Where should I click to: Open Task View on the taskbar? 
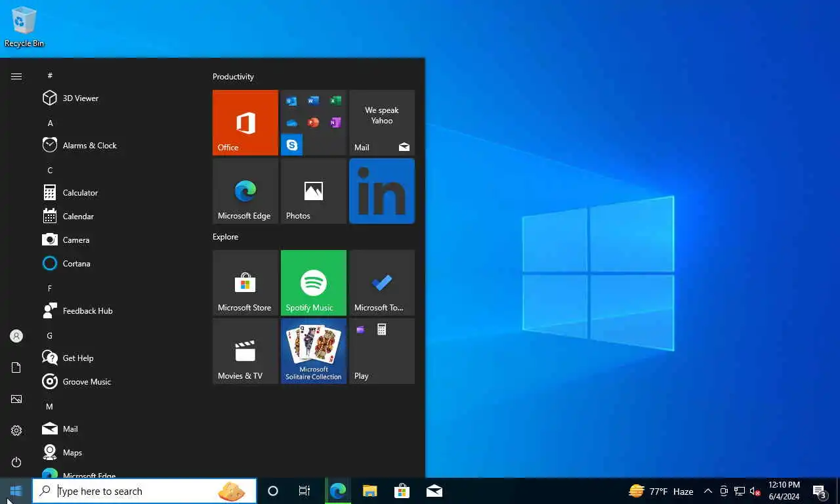304,491
